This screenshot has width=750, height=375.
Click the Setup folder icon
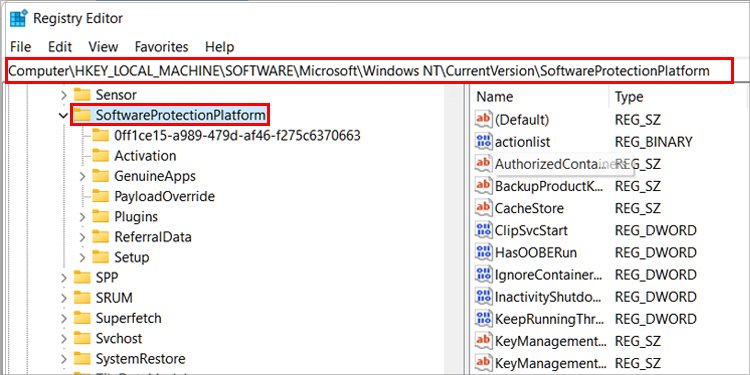[100, 257]
